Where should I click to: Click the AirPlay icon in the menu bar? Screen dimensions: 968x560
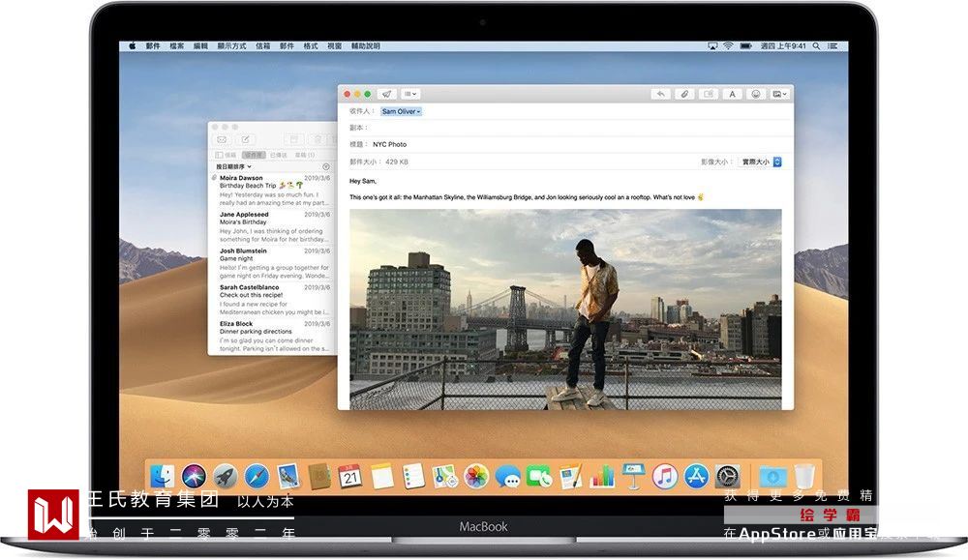click(712, 46)
